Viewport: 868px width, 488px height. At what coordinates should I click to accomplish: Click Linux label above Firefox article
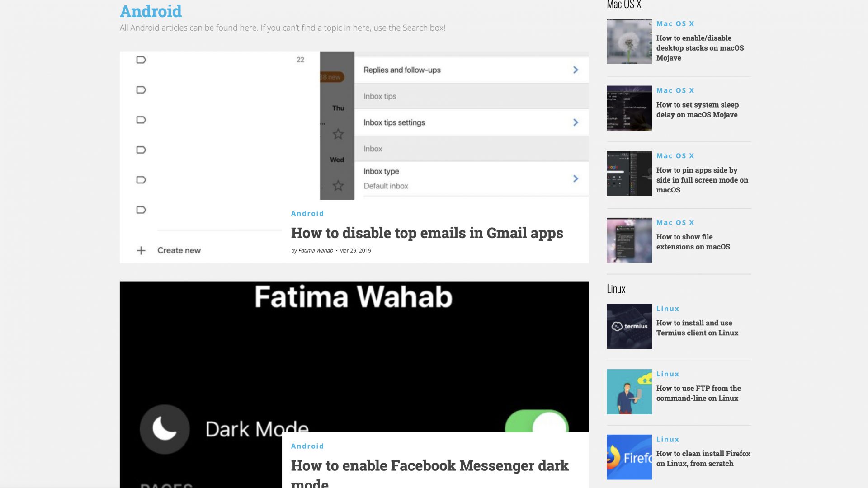point(668,440)
